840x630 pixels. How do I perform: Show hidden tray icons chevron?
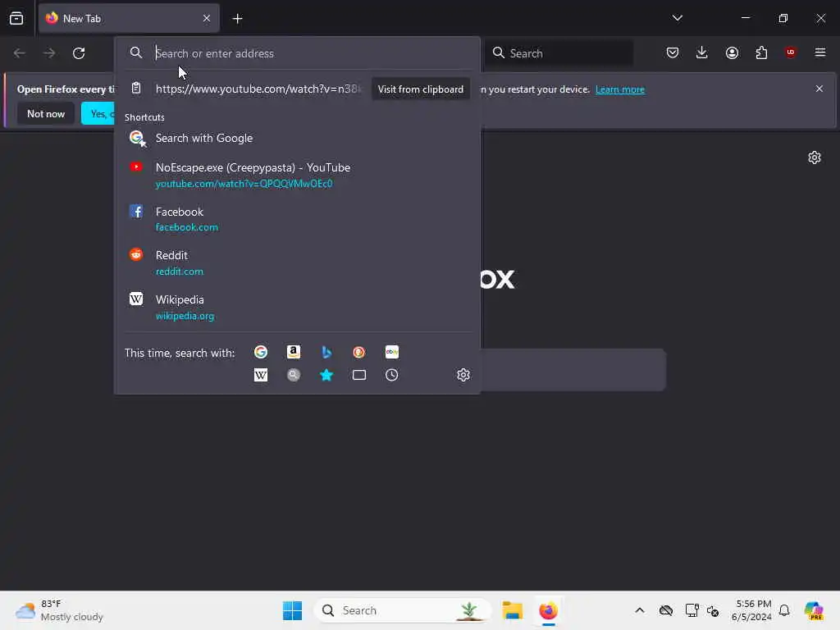click(640, 610)
